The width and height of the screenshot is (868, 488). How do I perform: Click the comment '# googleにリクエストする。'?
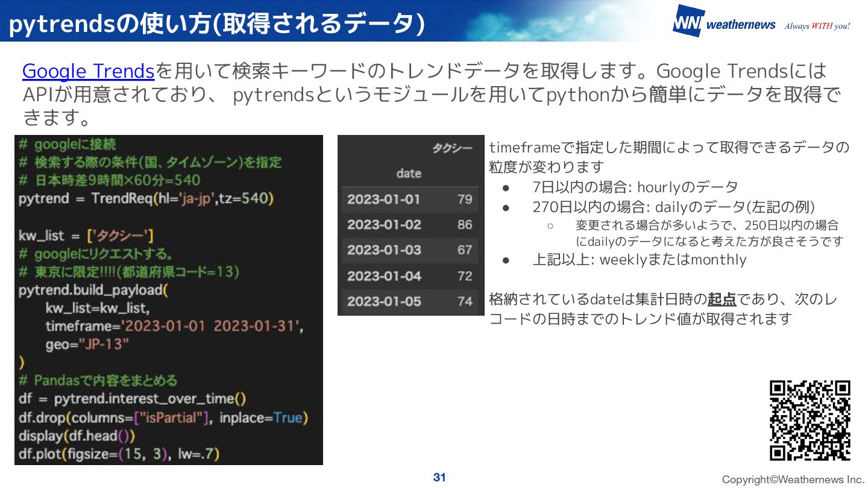[96, 254]
